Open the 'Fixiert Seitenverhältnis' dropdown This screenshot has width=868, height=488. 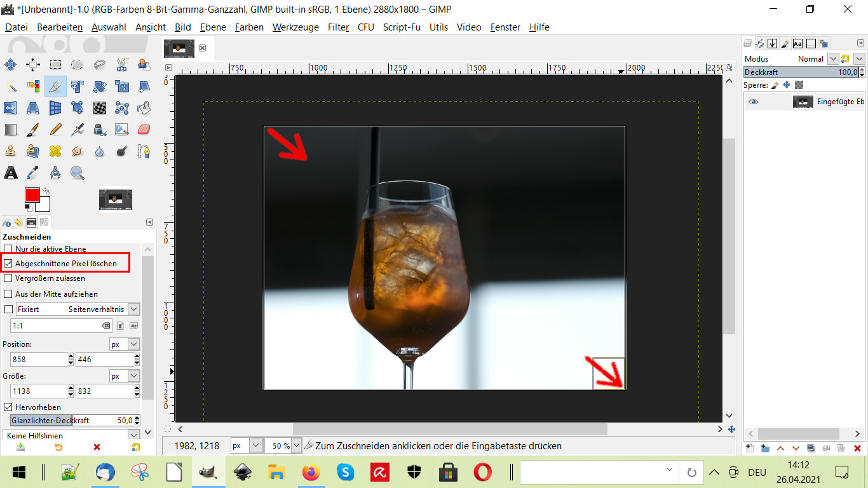click(133, 309)
